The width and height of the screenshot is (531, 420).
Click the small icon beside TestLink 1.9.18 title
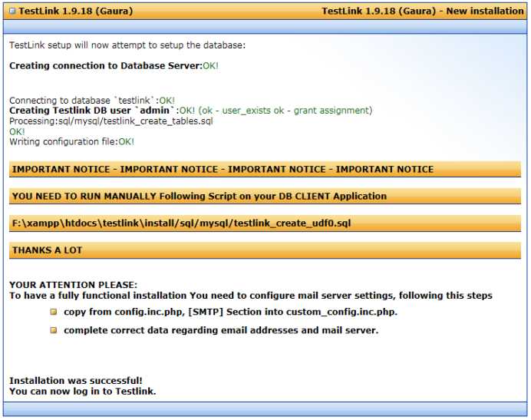(12, 12)
